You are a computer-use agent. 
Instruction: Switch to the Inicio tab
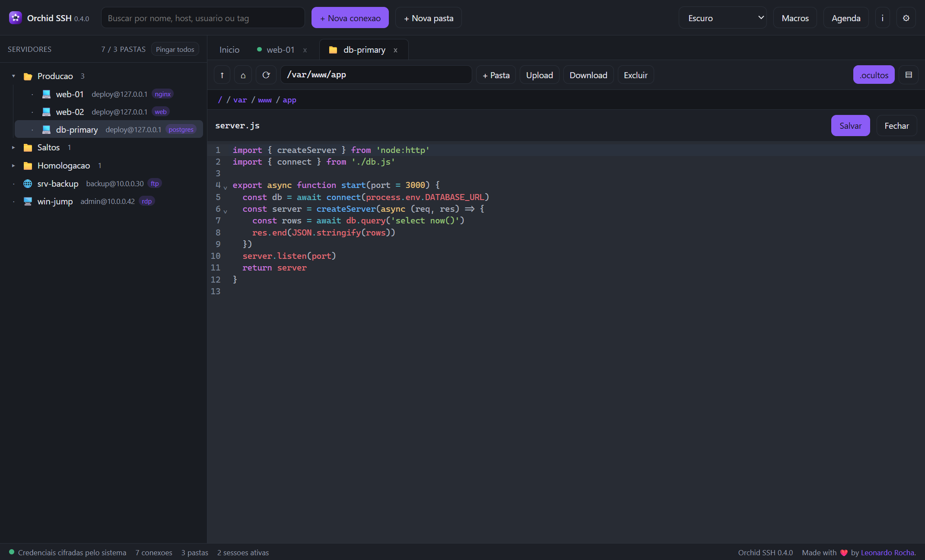(229, 50)
